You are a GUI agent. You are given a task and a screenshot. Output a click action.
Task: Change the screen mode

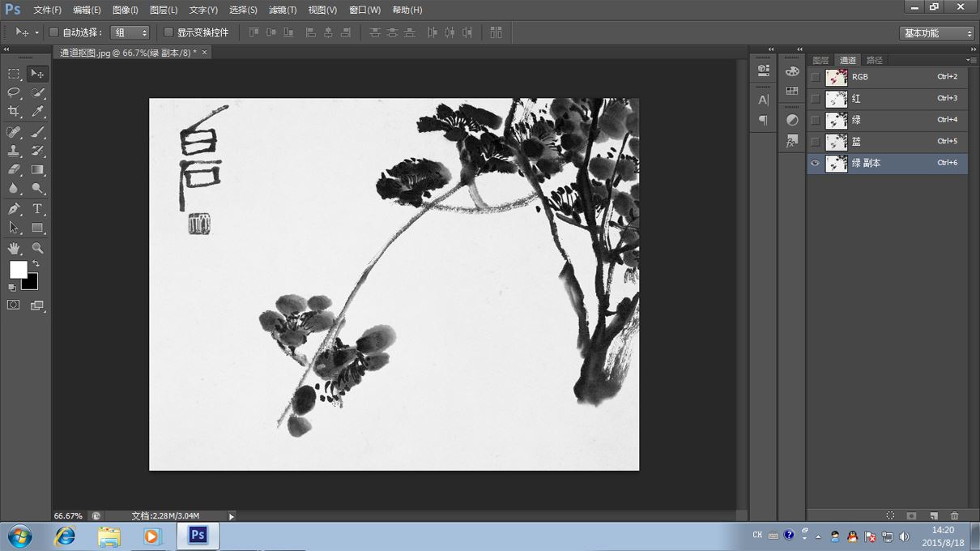pyautogui.click(x=37, y=305)
